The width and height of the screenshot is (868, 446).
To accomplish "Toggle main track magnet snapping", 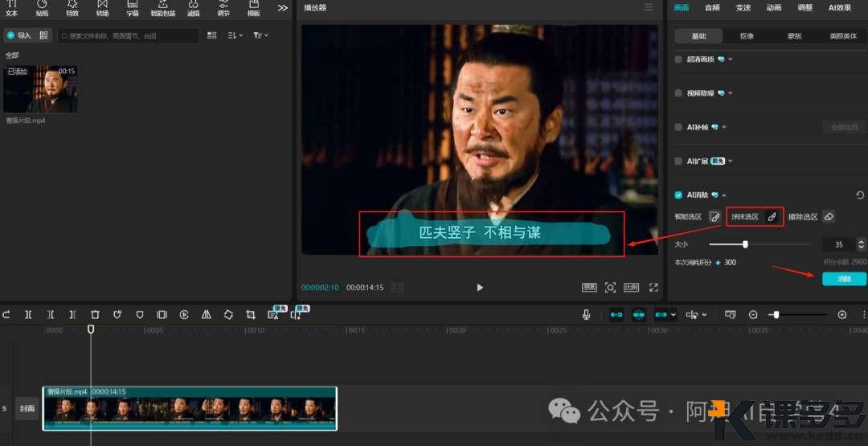I will point(616,315).
